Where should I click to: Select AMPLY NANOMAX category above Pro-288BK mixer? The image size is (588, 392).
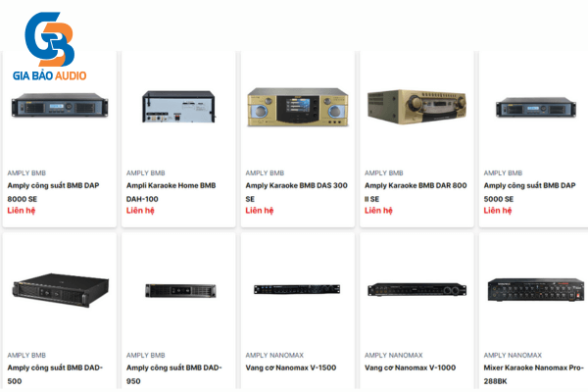(513, 355)
